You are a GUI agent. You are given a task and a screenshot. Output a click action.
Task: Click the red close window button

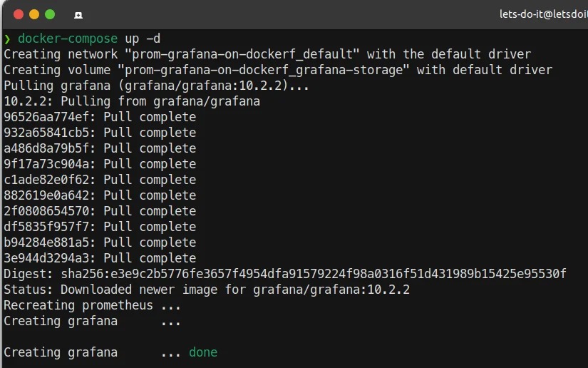click(18, 14)
